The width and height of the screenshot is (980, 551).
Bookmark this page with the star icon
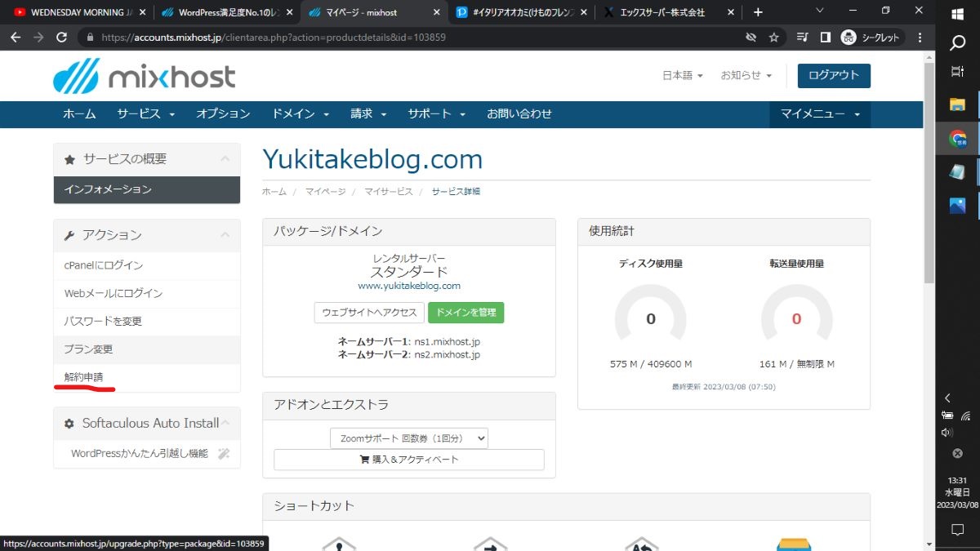(774, 38)
